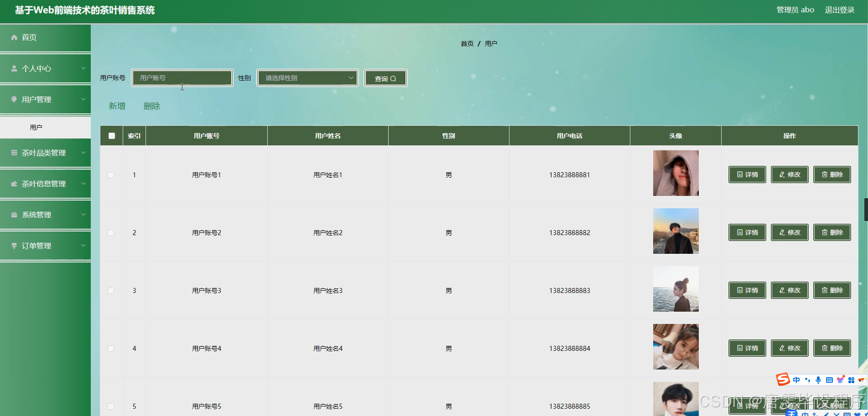868x416 pixels.
Task: Check the box for row 用户账号4
Action: coord(111,349)
